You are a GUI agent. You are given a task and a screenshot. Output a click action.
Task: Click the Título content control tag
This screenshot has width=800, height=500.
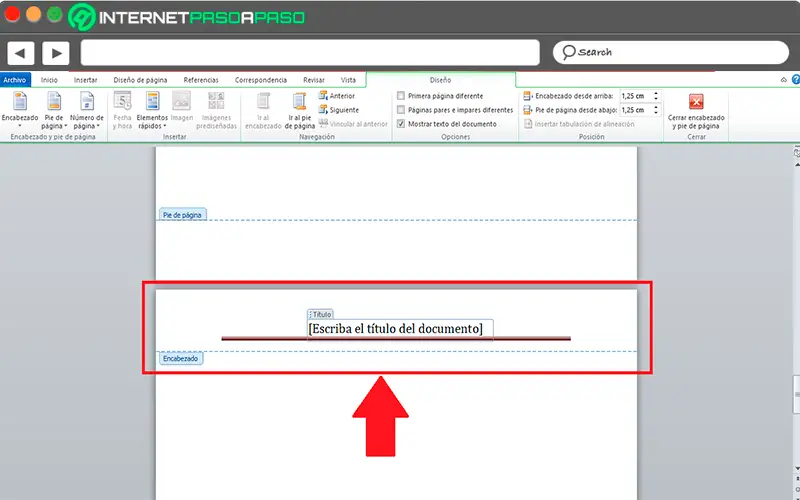click(x=320, y=314)
